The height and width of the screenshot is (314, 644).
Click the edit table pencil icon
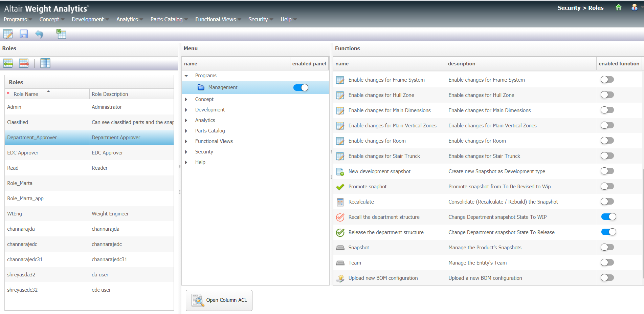pos(8,34)
